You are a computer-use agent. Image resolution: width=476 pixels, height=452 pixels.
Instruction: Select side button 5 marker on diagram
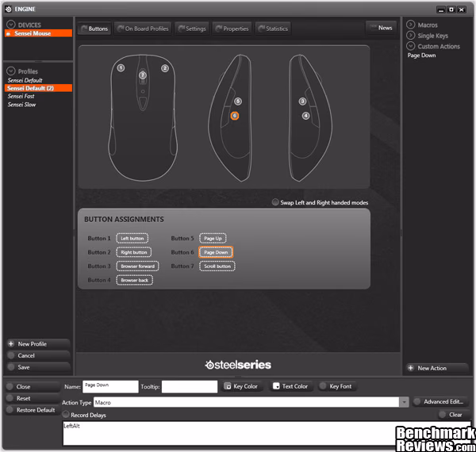[238, 102]
